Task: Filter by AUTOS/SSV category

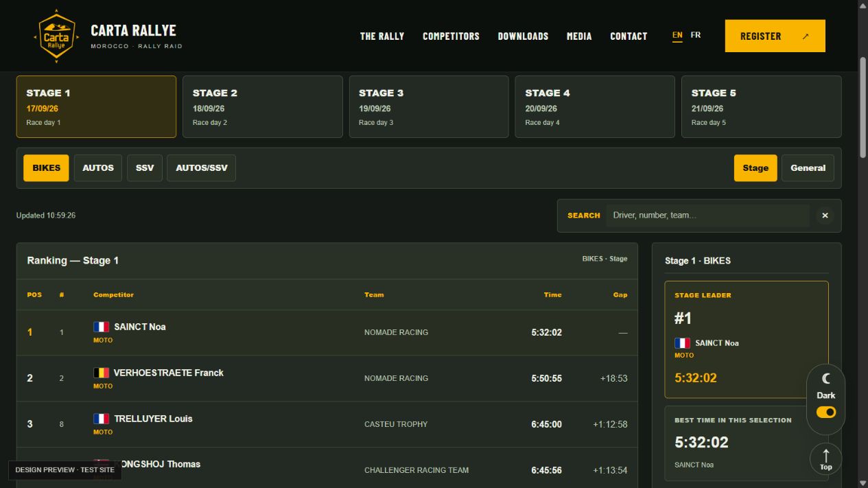Action: pos(201,168)
